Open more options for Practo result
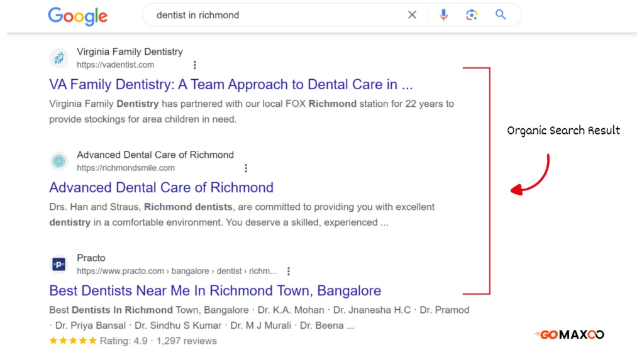Viewport: 644px width, 362px height. pyautogui.click(x=288, y=271)
